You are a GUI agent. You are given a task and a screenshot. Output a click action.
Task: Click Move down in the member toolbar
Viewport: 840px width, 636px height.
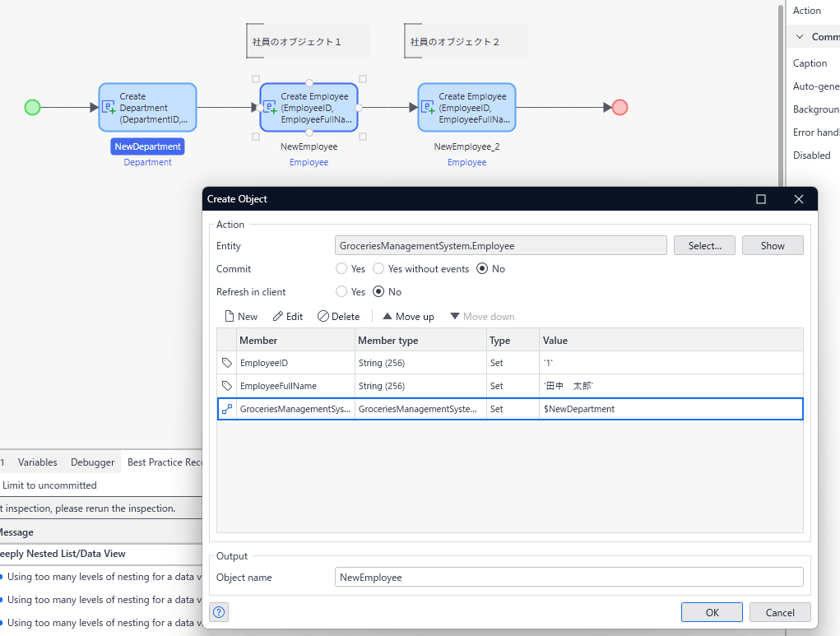482,316
